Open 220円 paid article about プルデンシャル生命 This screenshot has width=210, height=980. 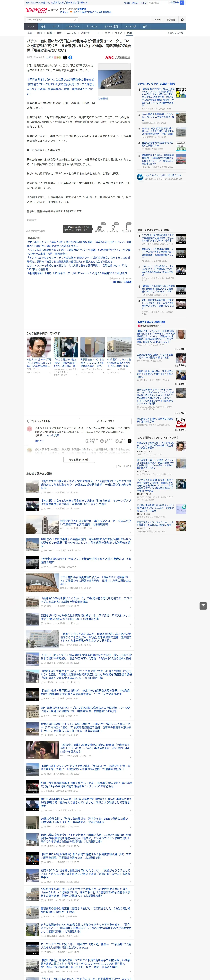tap(162, 340)
